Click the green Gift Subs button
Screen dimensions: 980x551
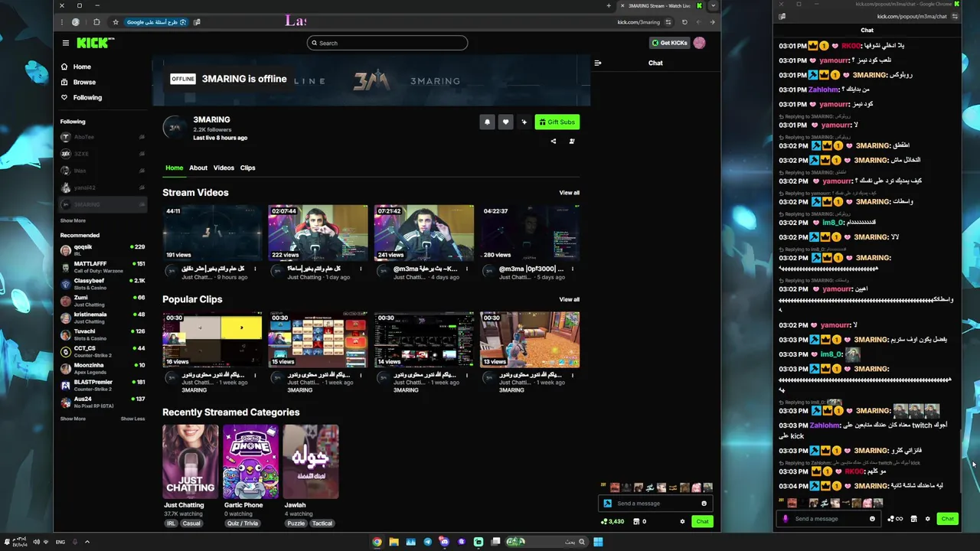point(557,122)
